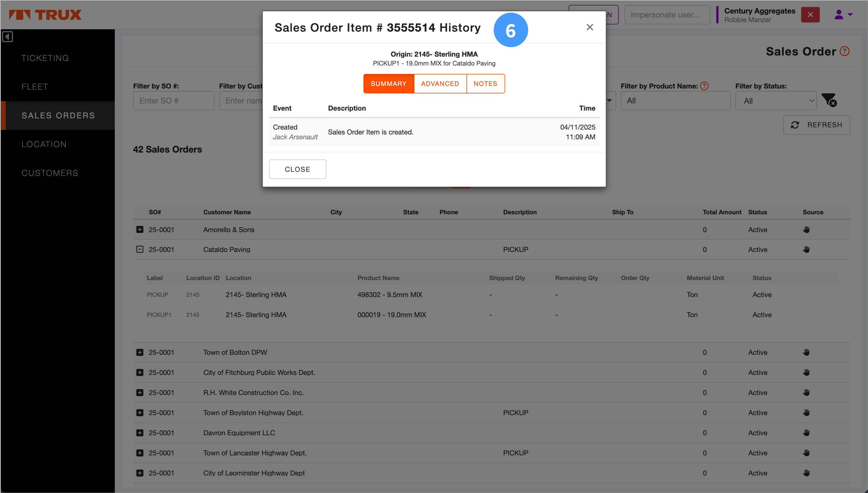Collapse the sidebar with the arrow icon
This screenshot has width=868, height=493.
pos(7,36)
